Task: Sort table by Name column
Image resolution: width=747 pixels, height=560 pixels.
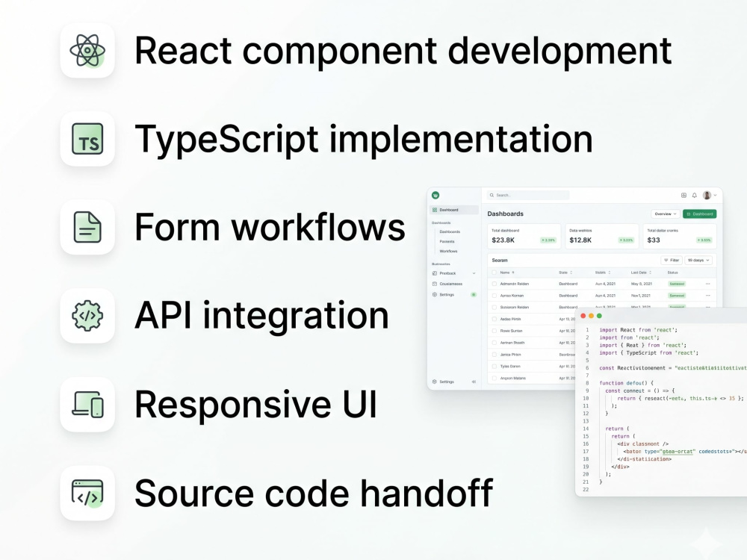Action: (x=507, y=273)
